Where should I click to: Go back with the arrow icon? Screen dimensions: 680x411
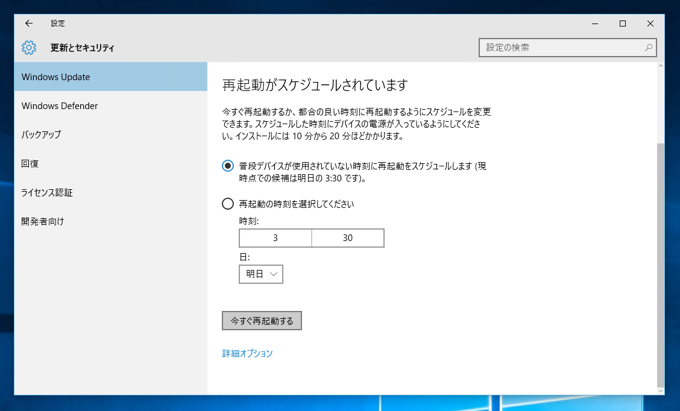click(x=29, y=23)
